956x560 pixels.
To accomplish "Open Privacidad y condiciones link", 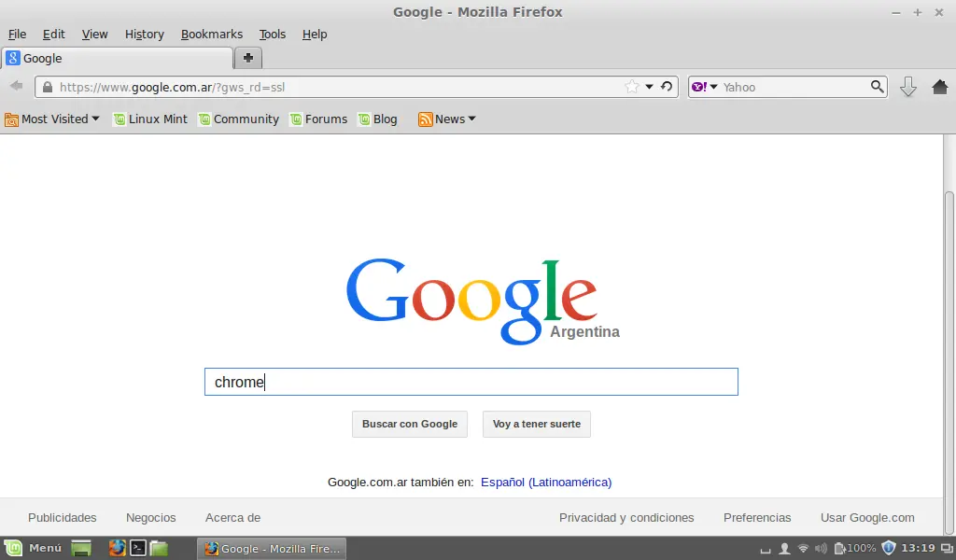I will (626, 517).
